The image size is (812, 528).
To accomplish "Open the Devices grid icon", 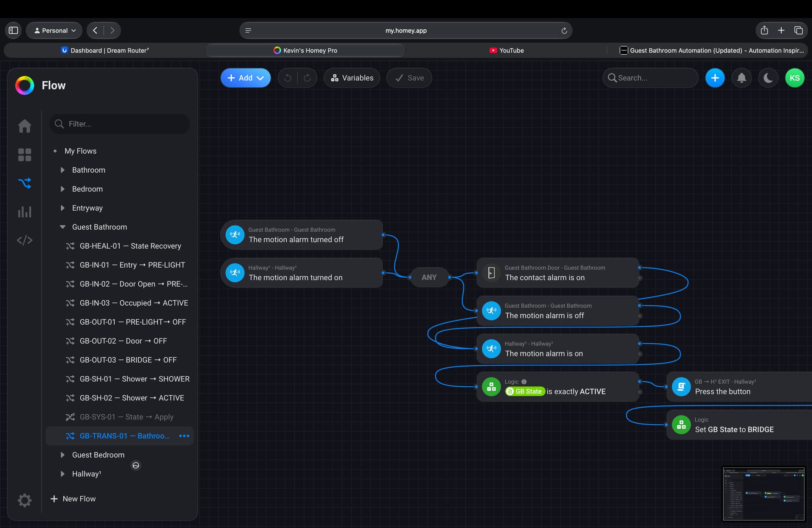I will point(25,155).
